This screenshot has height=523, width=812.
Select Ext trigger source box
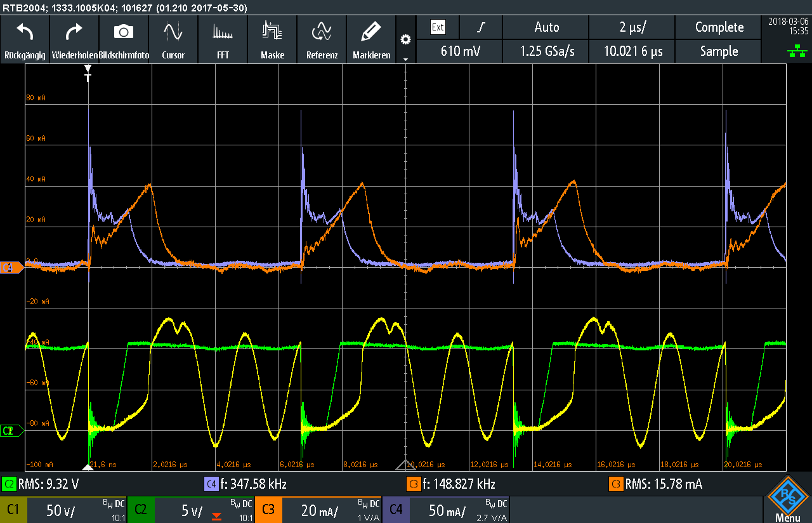438,27
